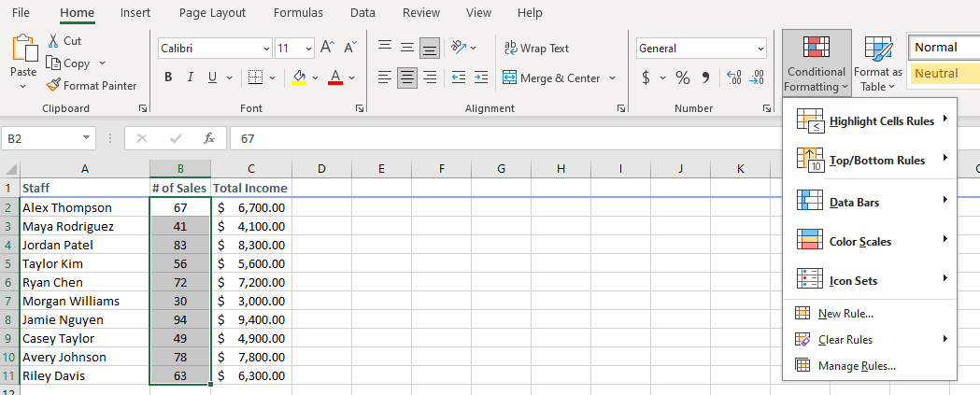
Task: Top align cell contents
Action: (385, 48)
